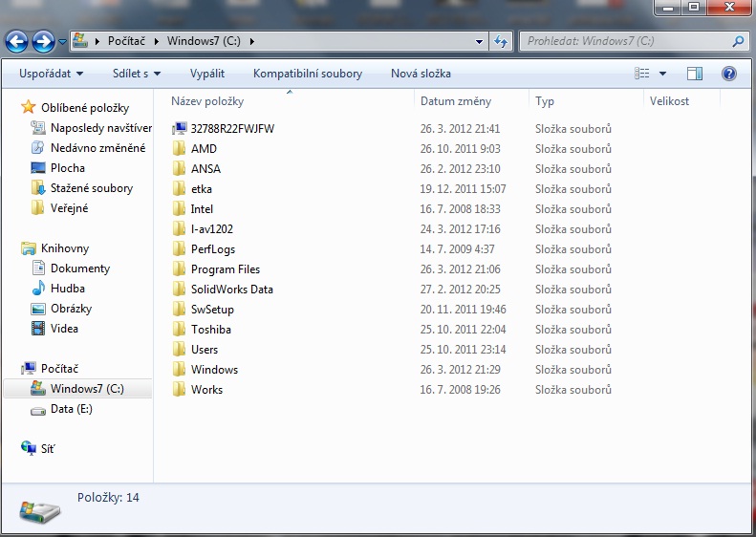756x537 pixels.
Task: Click the Data (E:) drive icon
Action: (38, 410)
